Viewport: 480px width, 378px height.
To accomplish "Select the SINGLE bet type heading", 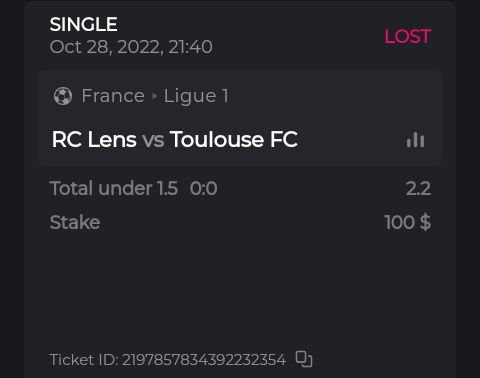I will (84, 24).
